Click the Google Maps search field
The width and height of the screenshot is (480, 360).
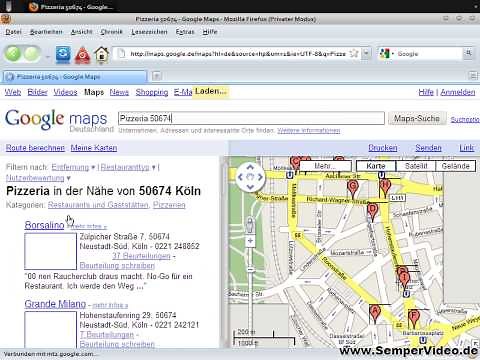pyautogui.click(x=251, y=118)
